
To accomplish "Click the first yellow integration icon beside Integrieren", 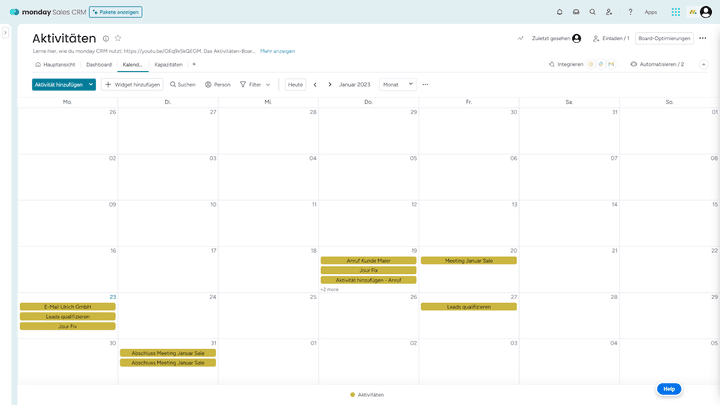I will pyautogui.click(x=591, y=64).
